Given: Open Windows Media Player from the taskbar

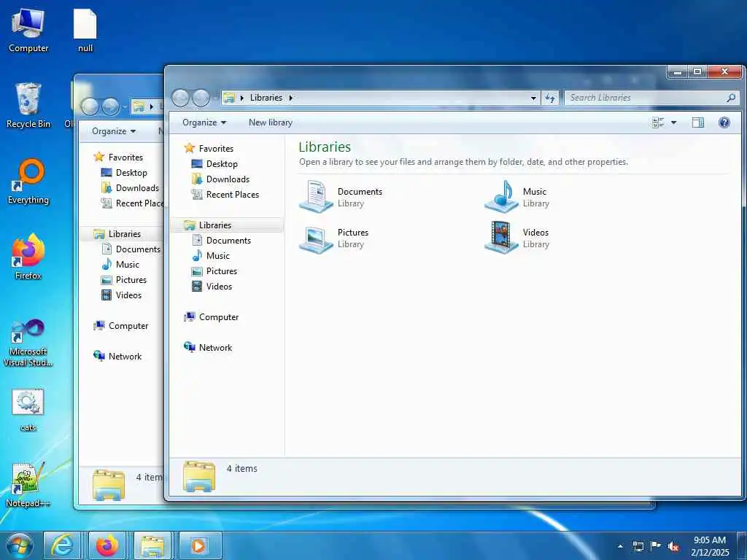Looking at the screenshot, I should [x=200, y=545].
